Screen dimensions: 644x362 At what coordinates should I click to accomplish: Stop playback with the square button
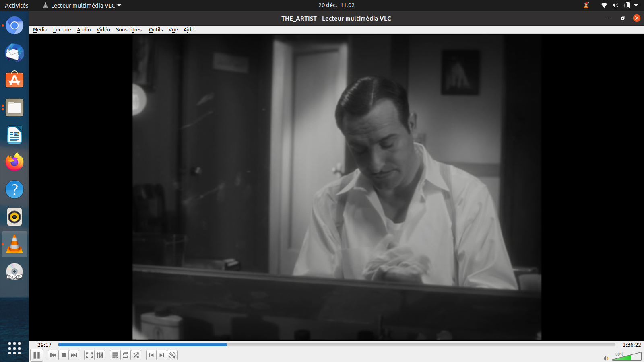tap(64, 355)
